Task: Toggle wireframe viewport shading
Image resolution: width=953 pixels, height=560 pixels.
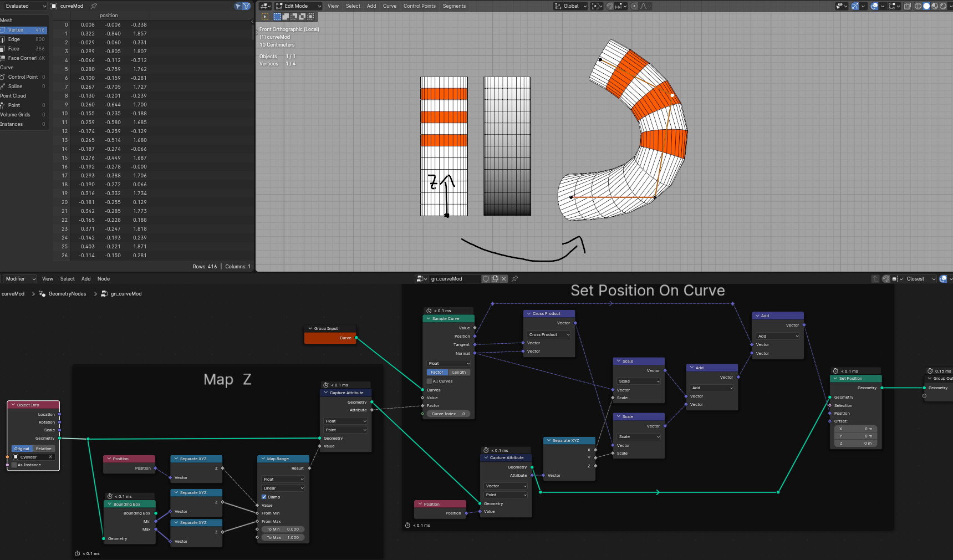Action: tap(918, 6)
